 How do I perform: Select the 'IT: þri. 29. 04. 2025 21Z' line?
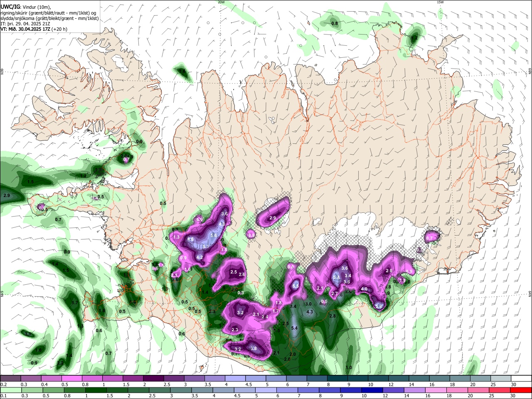click(25, 24)
